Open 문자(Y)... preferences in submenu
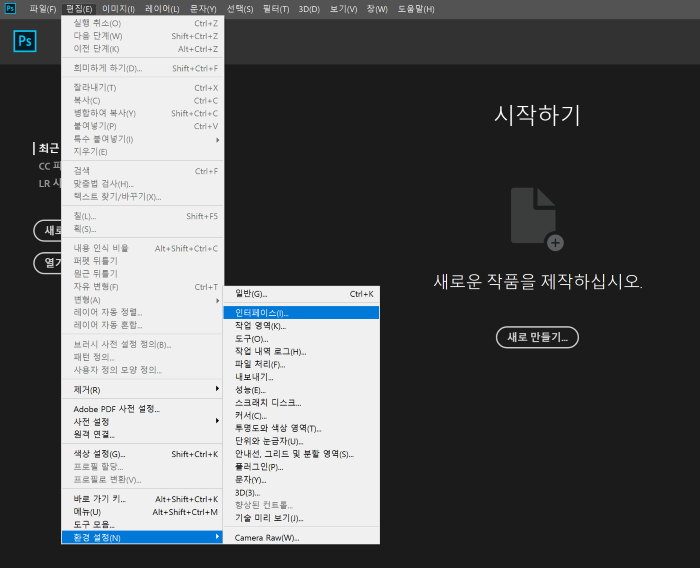 tap(301, 480)
